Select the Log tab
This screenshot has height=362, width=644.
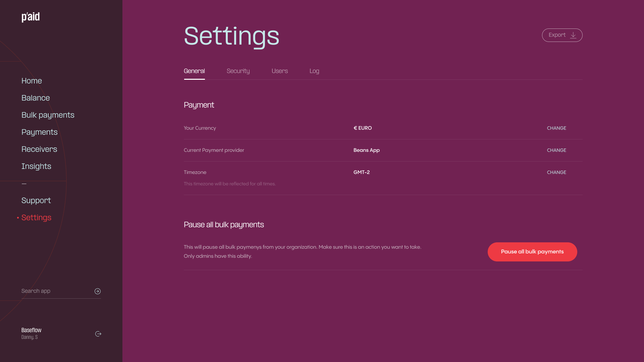tap(314, 71)
